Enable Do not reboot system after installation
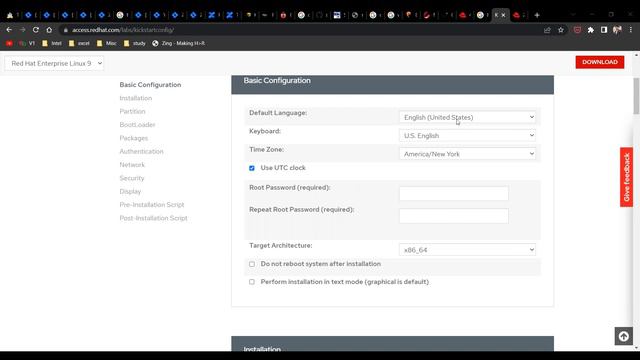Image resolution: width=640 pixels, height=360 pixels. pos(252,264)
